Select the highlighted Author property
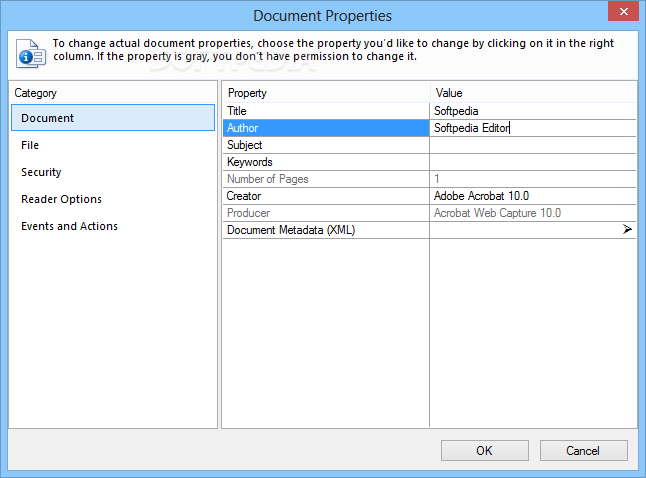The image size is (646, 478). (326, 128)
